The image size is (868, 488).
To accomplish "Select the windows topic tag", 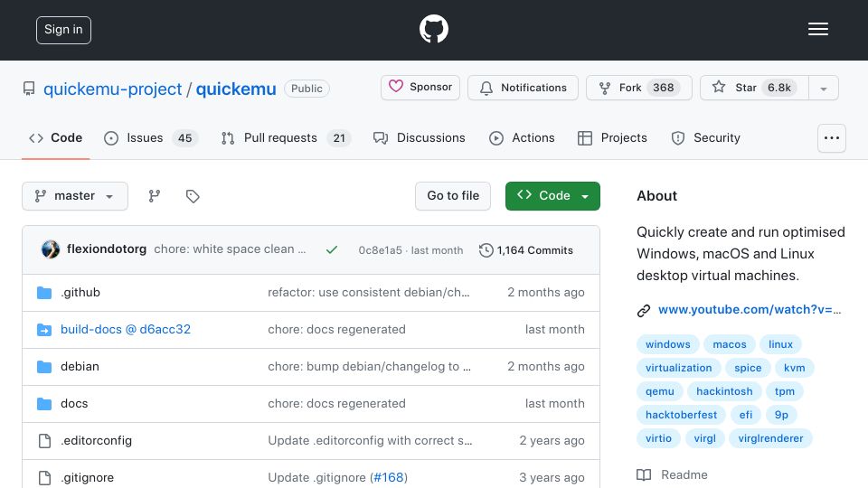I will pyautogui.click(x=667, y=344).
